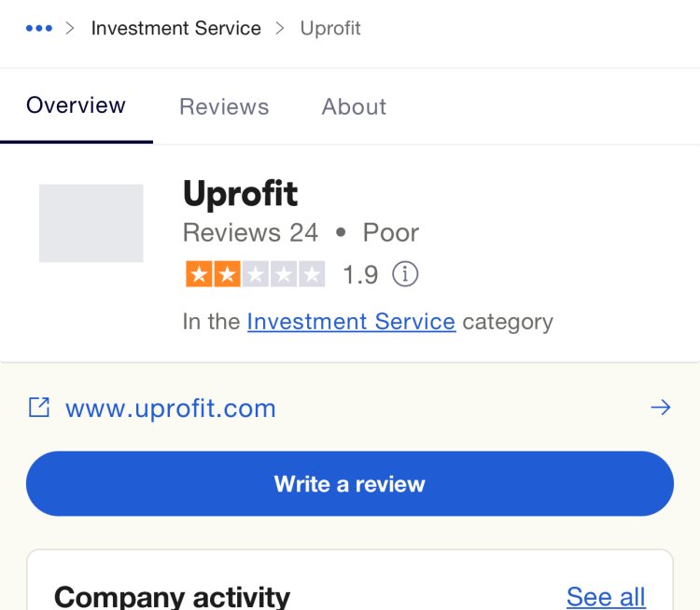Open the About tab
The height and width of the screenshot is (610, 700).
click(x=354, y=106)
